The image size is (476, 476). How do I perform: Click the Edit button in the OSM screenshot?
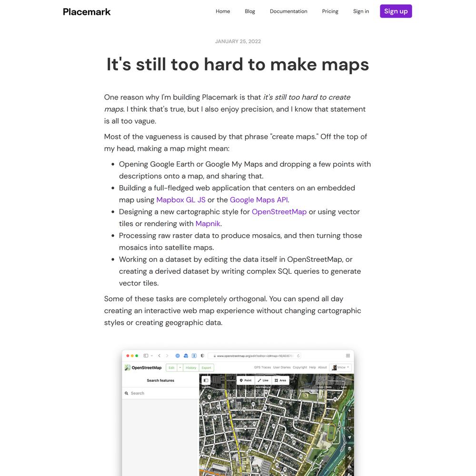171,367
